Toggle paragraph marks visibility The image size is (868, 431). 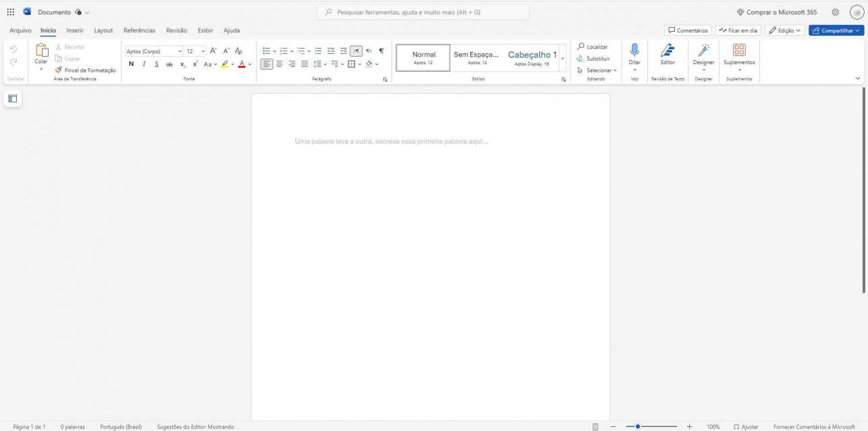point(380,49)
